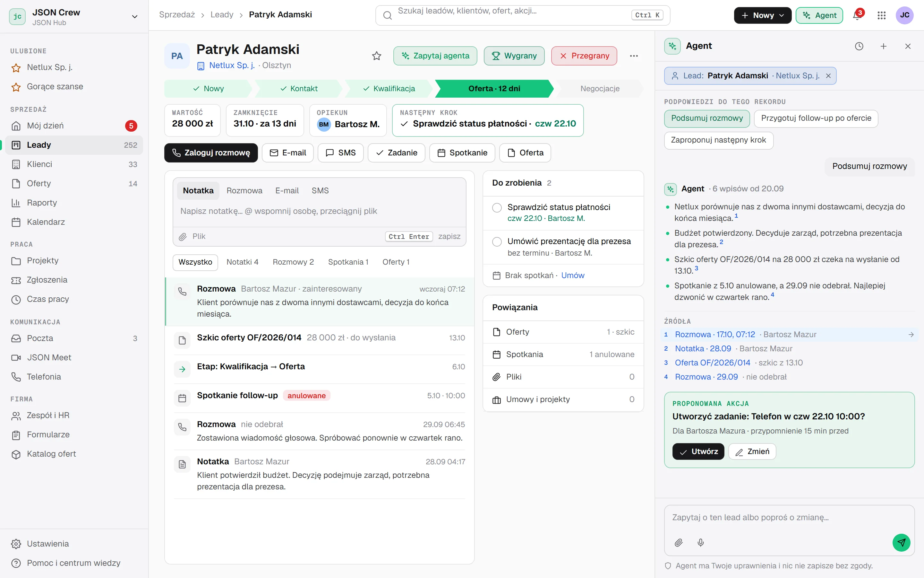The image size is (924, 578).
Task: Switch composer to E-mail tab
Action: pos(287,190)
